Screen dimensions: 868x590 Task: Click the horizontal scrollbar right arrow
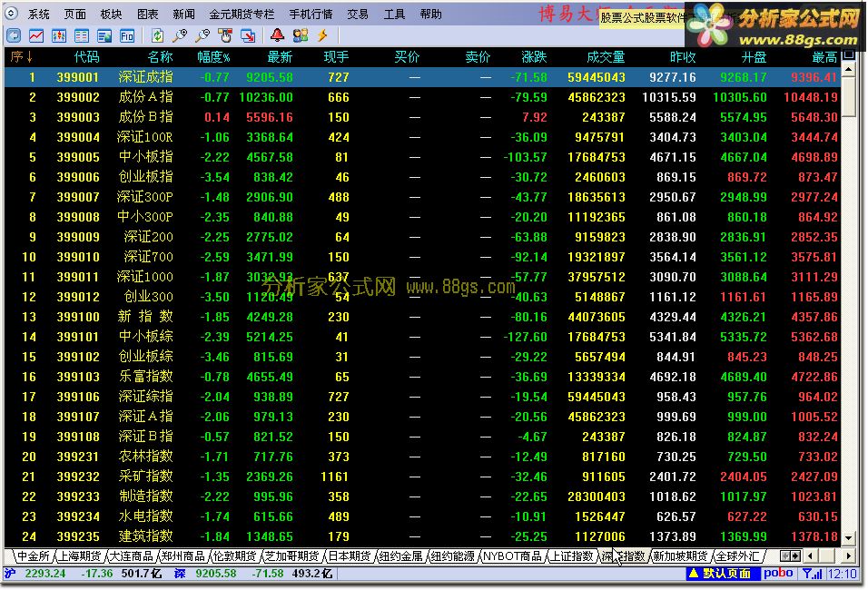click(x=848, y=556)
